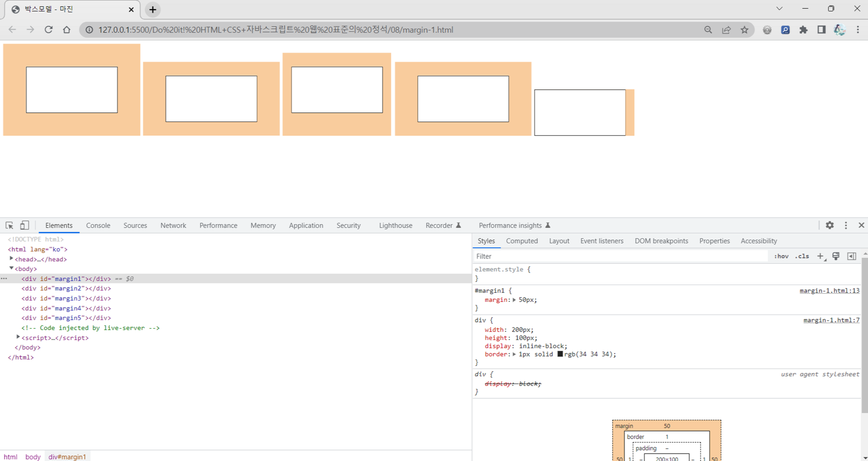Viewport: 868px width, 461px height.
Task: Select the div id margin3 node
Action: pyautogui.click(x=66, y=298)
